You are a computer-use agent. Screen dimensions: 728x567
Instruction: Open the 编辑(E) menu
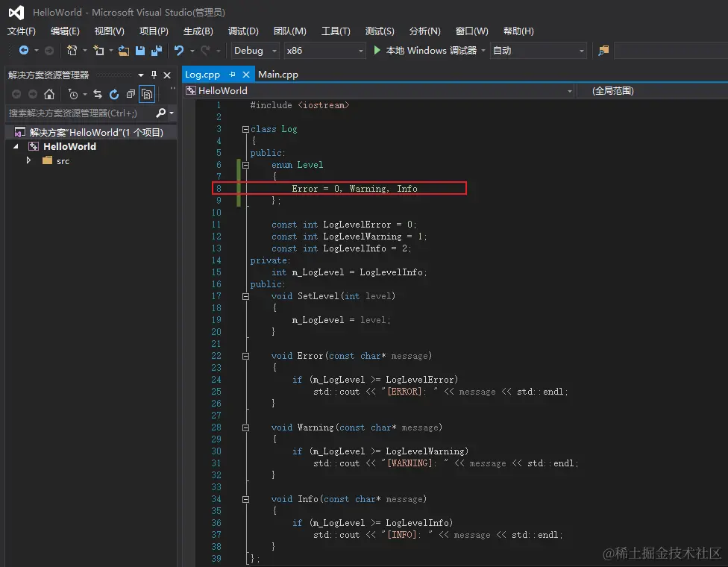[65, 31]
